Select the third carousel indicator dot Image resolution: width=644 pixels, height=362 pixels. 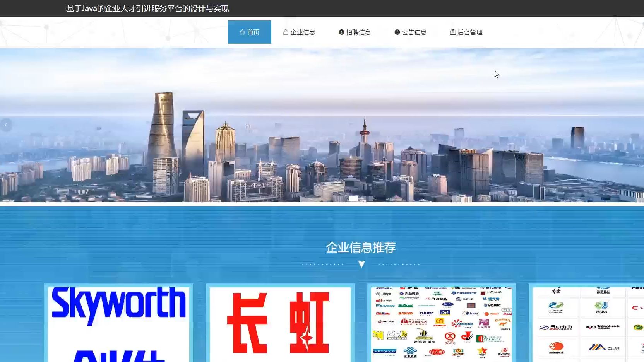371,198
